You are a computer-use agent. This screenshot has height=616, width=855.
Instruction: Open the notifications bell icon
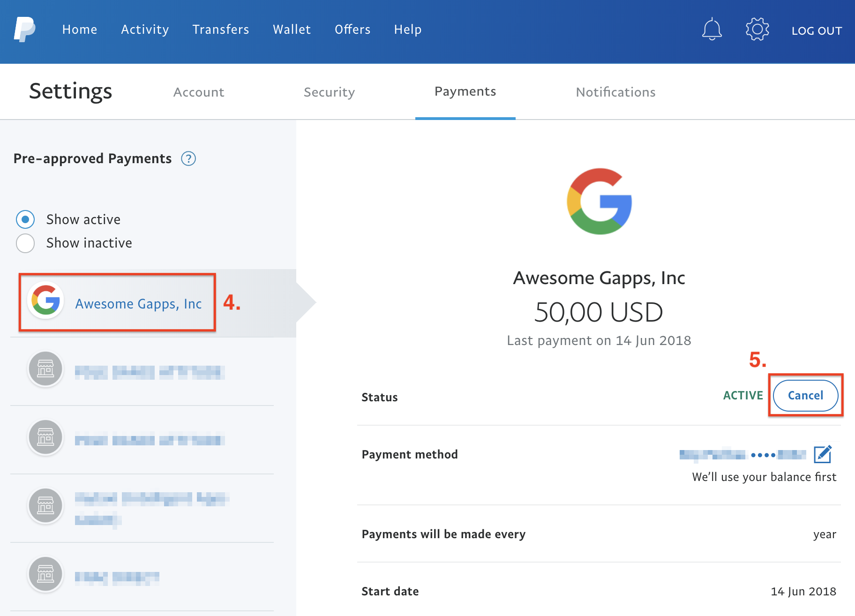[x=712, y=29]
